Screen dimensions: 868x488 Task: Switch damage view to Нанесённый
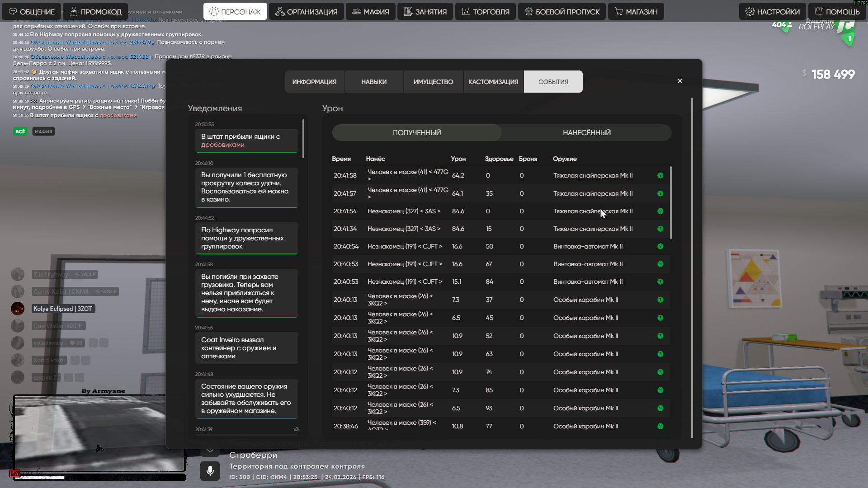(586, 132)
